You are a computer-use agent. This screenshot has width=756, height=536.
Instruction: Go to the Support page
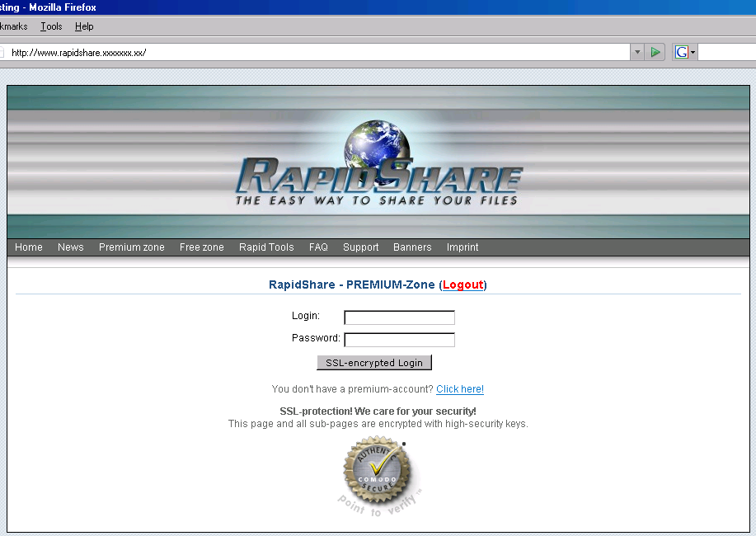pos(360,247)
